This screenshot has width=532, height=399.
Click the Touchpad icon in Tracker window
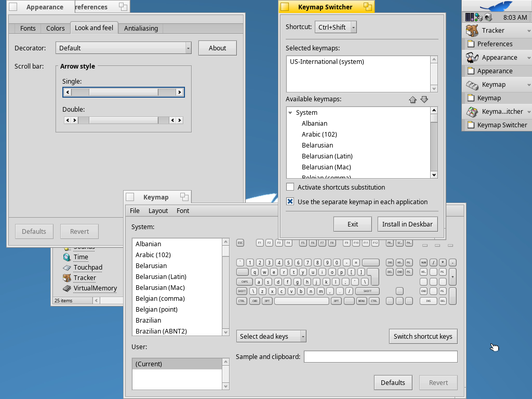click(x=67, y=268)
